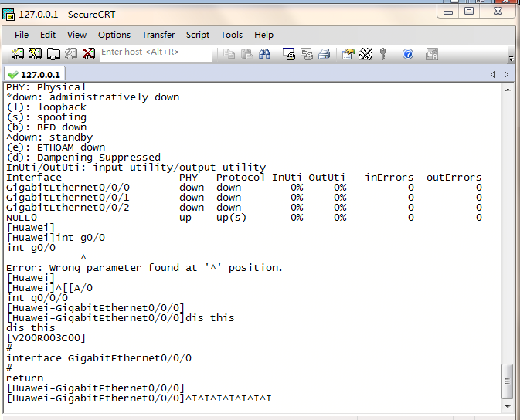Click the Print Screen toolbar icon

pyautogui.click(x=289, y=54)
